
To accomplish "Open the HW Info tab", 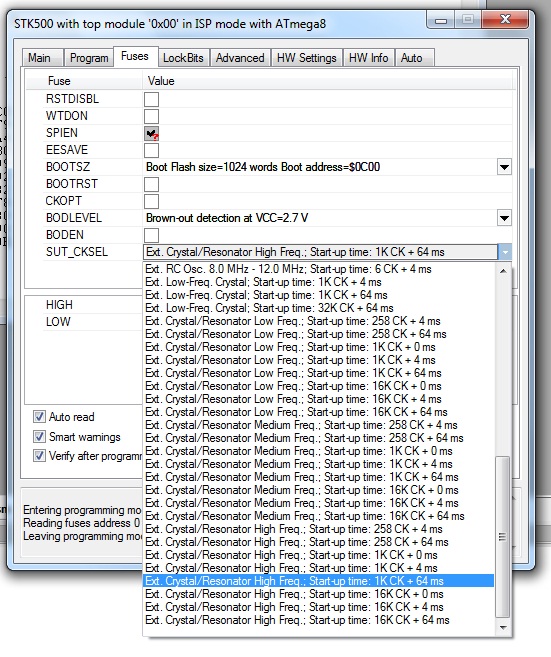I will (369, 58).
